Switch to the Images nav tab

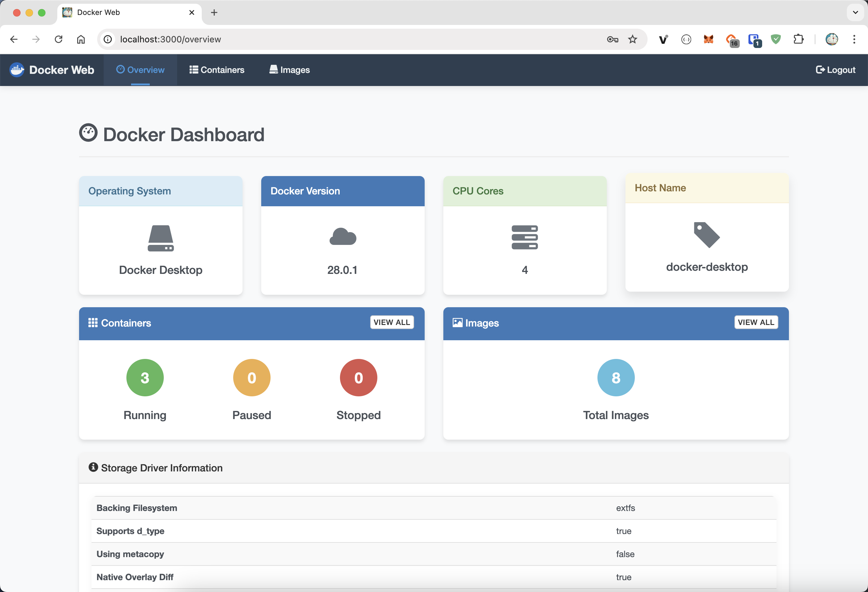tap(290, 70)
